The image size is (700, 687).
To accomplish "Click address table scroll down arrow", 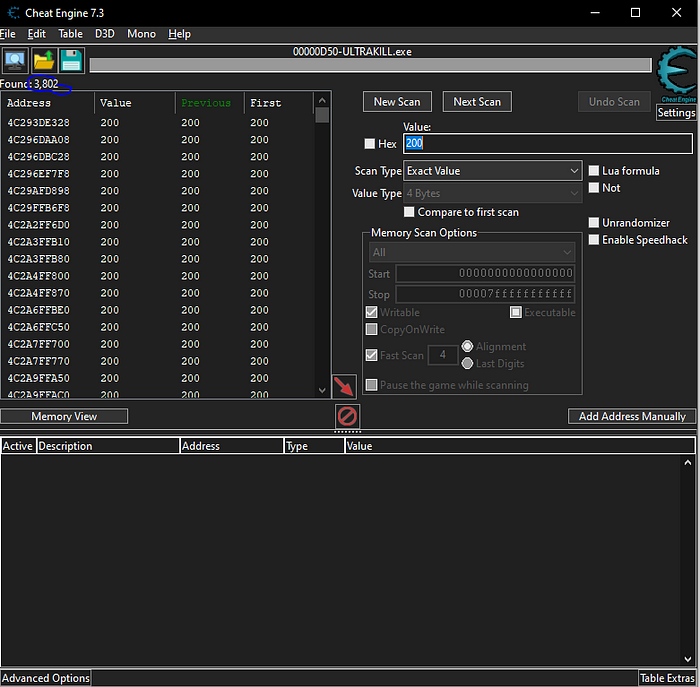I will pyautogui.click(x=688, y=659).
